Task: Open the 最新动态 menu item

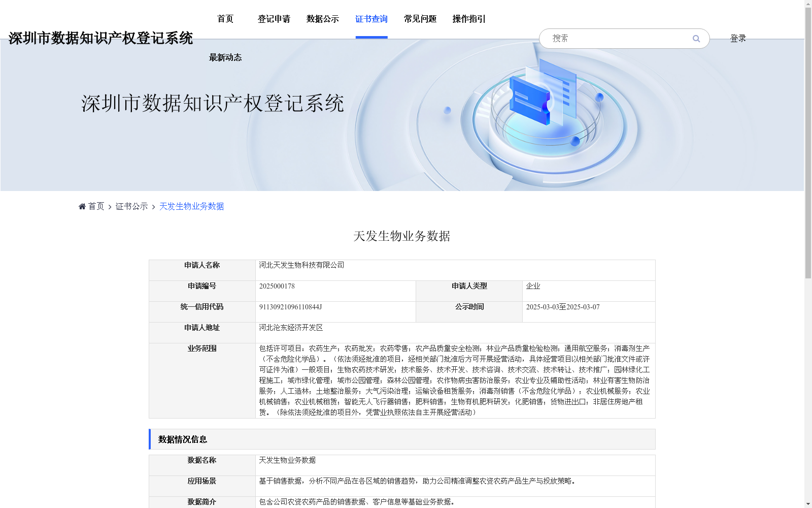Action: 225,57
